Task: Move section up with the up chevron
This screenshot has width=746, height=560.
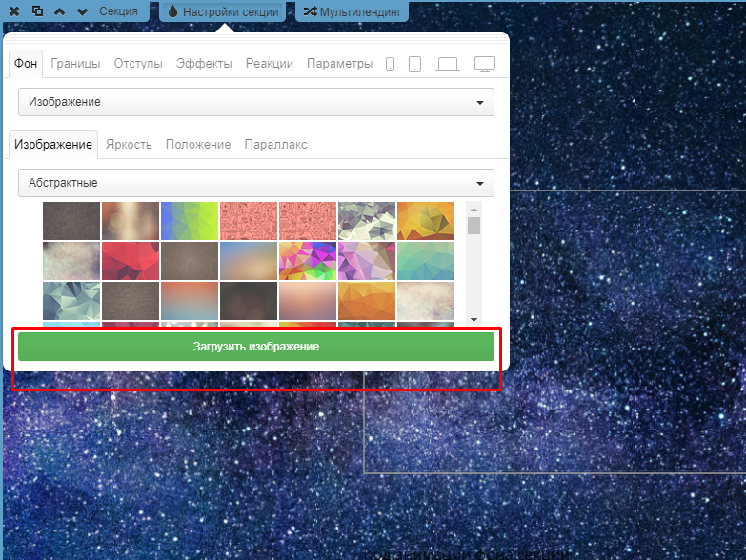Action: point(60,11)
